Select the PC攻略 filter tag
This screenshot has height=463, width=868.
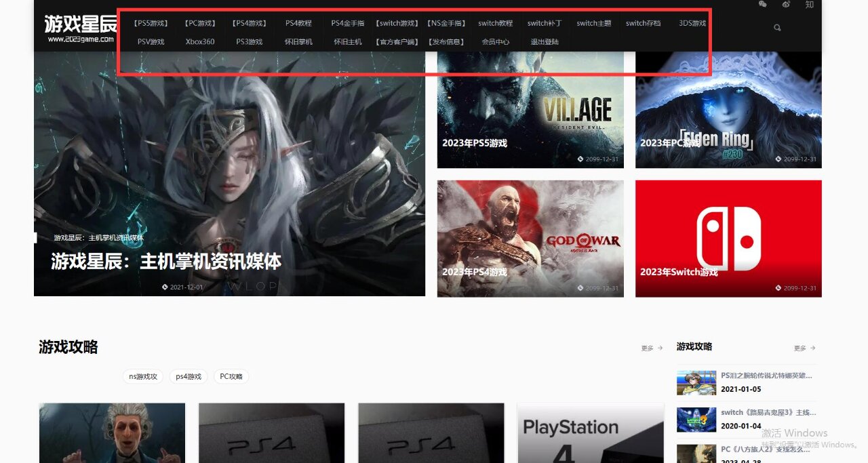(231, 376)
